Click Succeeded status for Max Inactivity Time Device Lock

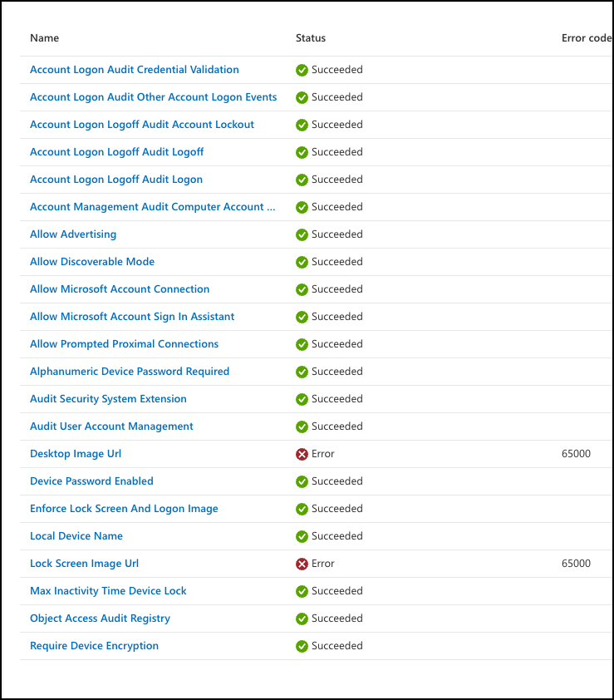pyautogui.click(x=336, y=591)
